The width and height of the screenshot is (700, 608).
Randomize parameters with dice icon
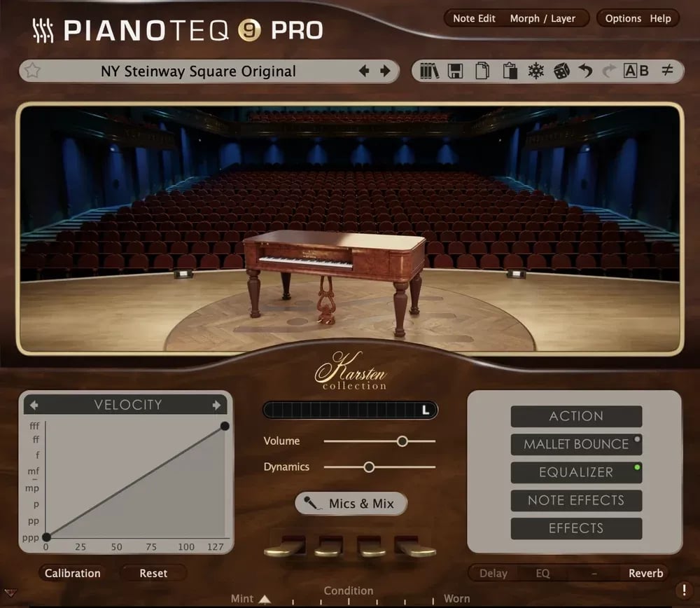click(561, 71)
